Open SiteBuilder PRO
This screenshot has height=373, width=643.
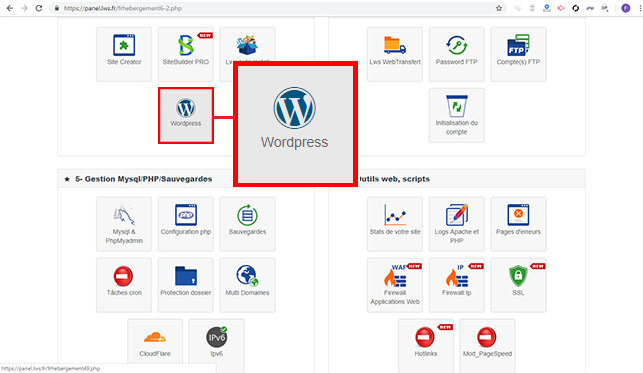[x=186, y=54]
